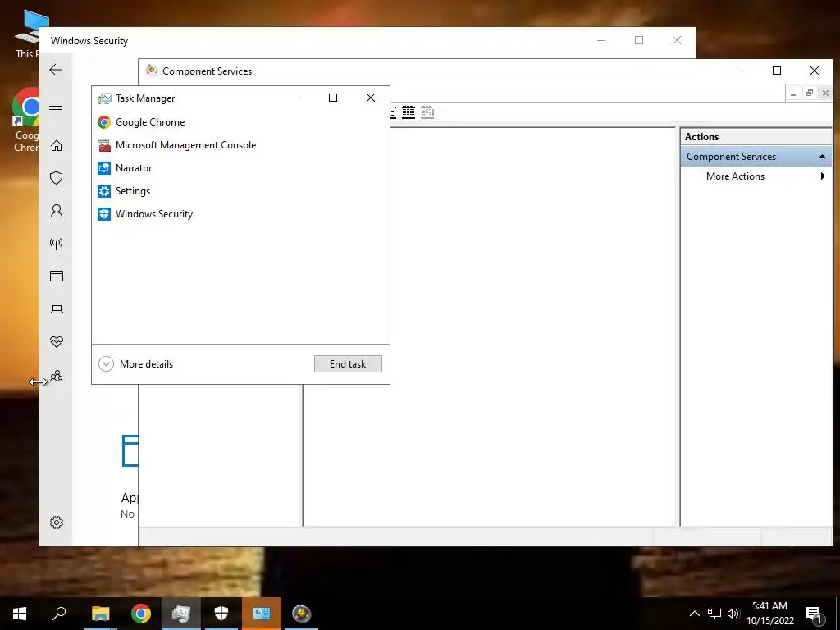This screenshot has height=630, width=840.
Task: Expand the More Actions submenu arrow
Action: tap(823, 176)
